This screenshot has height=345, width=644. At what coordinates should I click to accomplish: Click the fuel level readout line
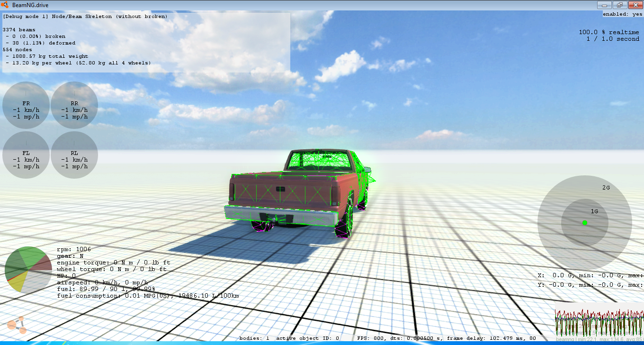tap(106, 289)
